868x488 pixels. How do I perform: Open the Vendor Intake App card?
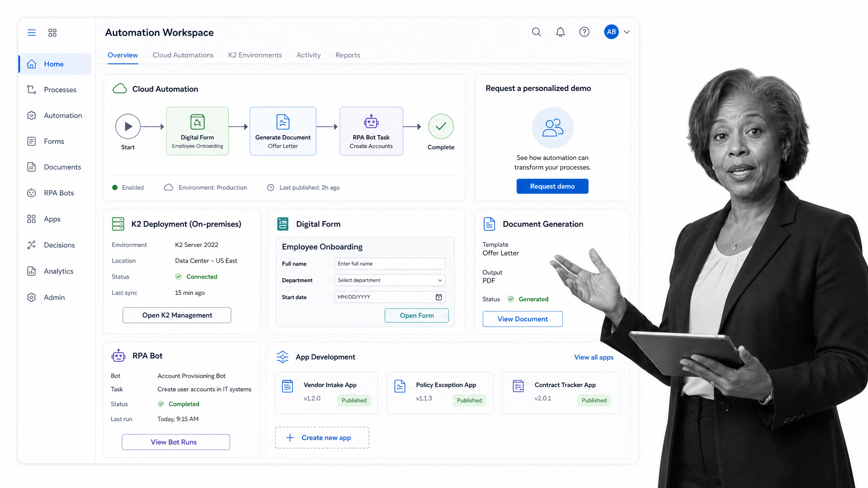click(326, 393)
